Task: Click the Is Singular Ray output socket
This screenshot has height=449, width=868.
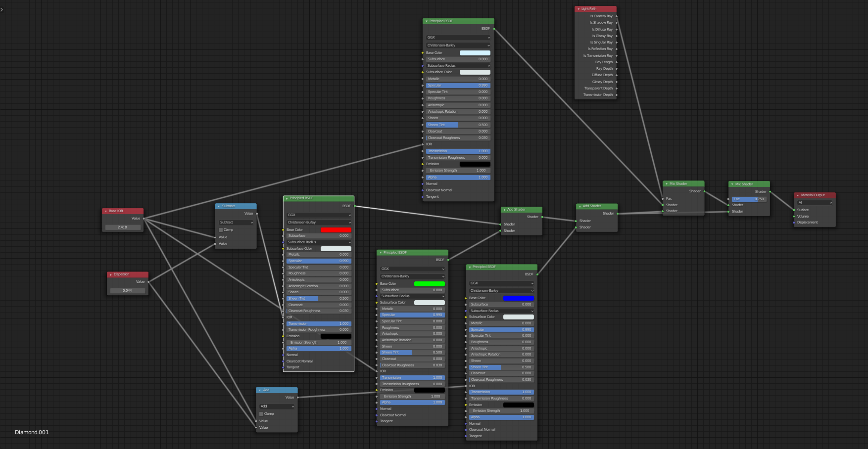Action: coord(616,43)
